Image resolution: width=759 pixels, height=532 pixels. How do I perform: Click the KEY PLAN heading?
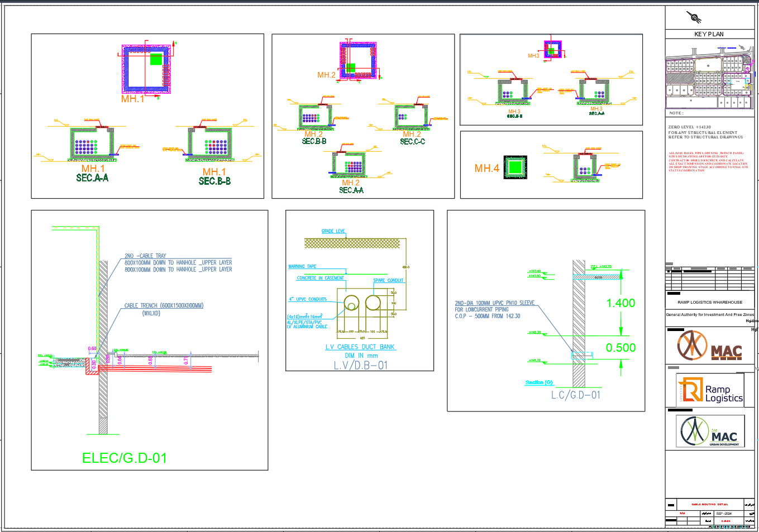[x=708, y=33]
